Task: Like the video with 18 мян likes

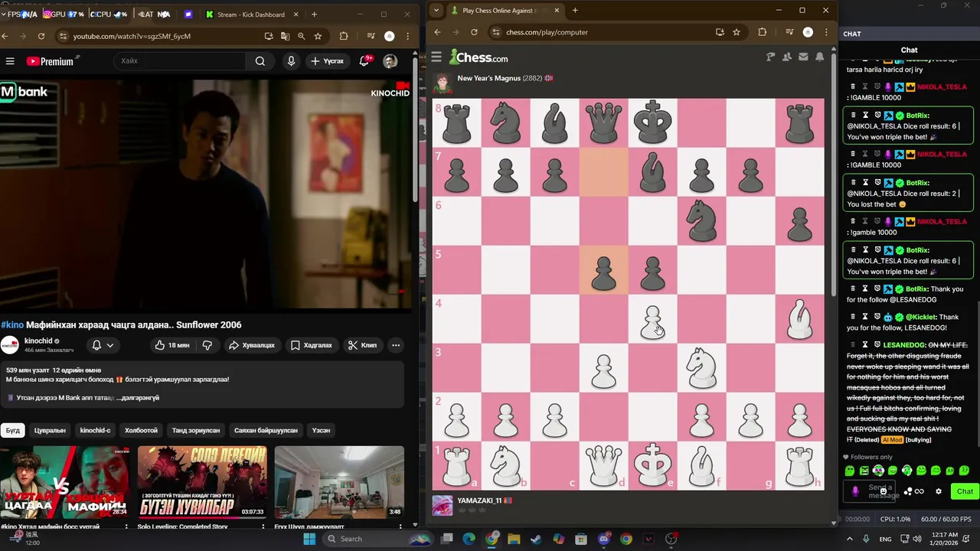Action: pyautogui.click(x=172, y=345)
